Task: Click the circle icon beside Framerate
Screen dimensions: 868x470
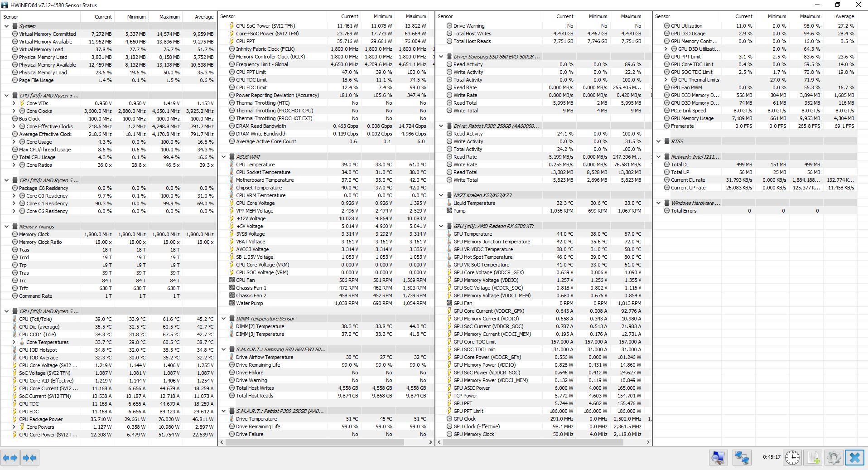Action: pos(667,126)
